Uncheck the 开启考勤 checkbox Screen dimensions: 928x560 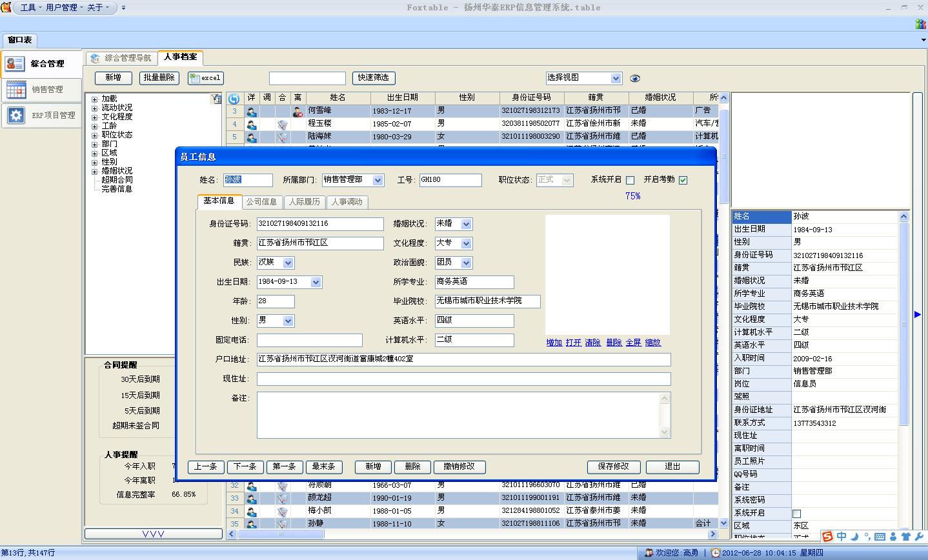[683, 180]
